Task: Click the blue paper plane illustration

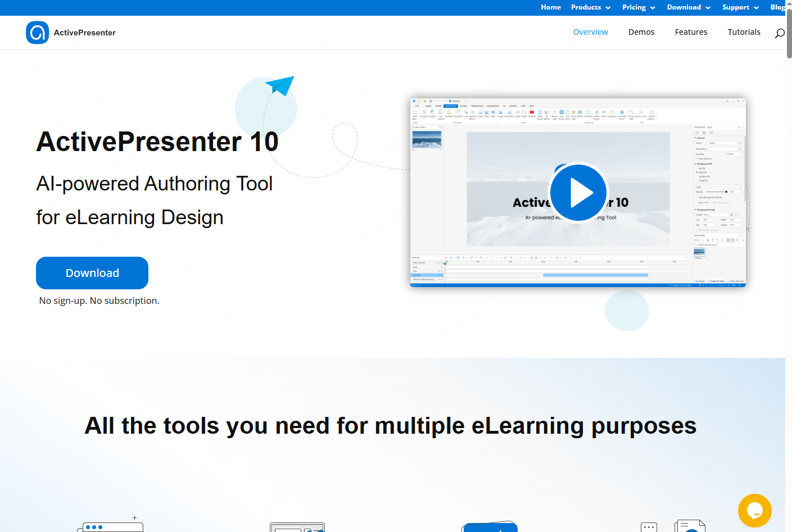Action: (x=280, y=85)
